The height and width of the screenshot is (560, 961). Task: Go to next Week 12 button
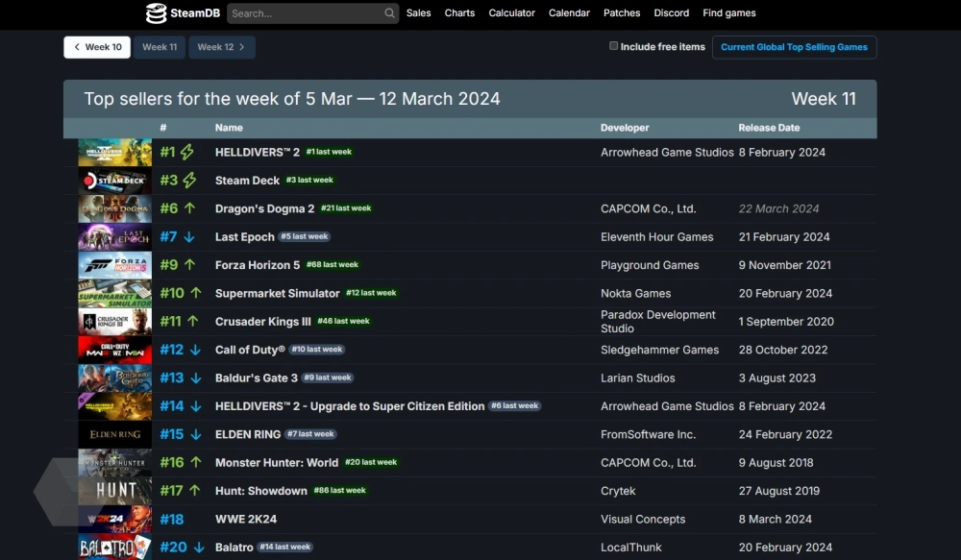coord(221,47)
